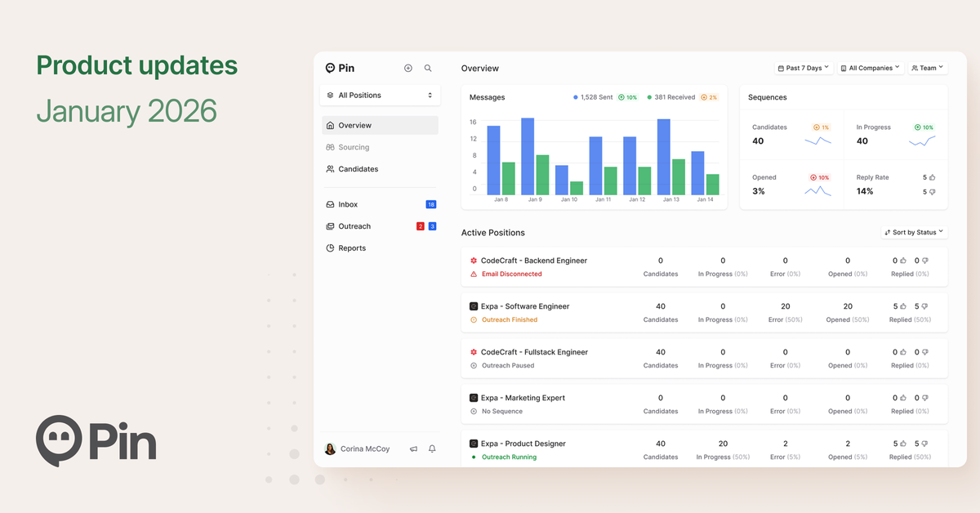Image resolution: width=980 pixels, height=513 pixels.
Task: Open Candidates from the sidebar
Action: click(x=357, y=169)
